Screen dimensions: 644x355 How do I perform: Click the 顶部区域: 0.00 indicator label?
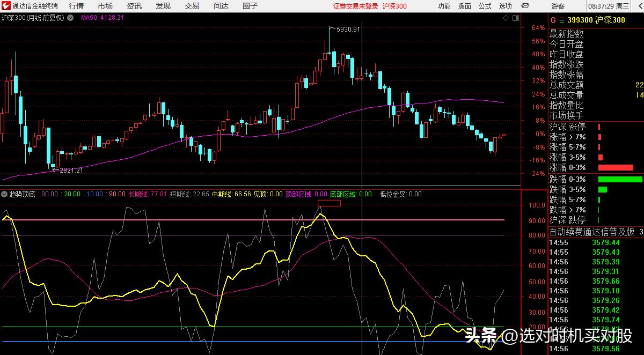coord(306,194)
